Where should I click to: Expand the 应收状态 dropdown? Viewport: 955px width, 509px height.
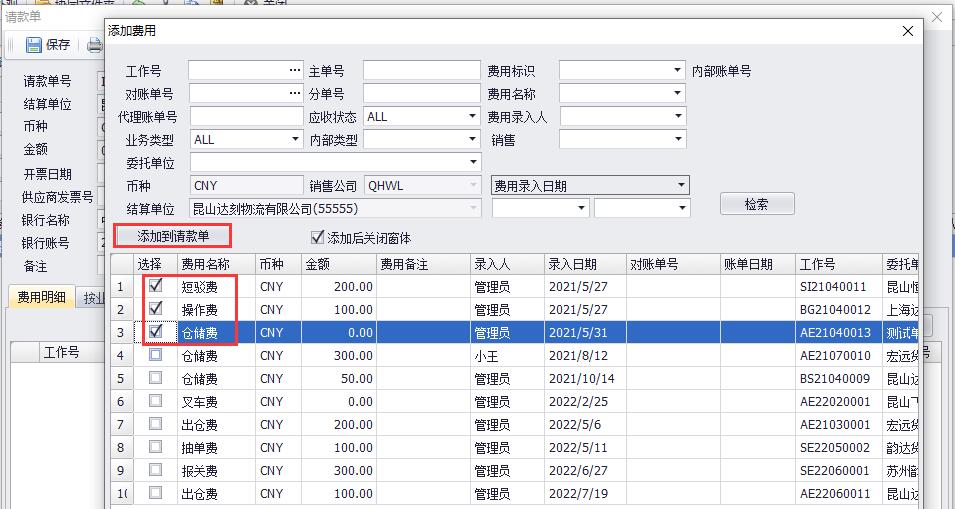(472, 117)
